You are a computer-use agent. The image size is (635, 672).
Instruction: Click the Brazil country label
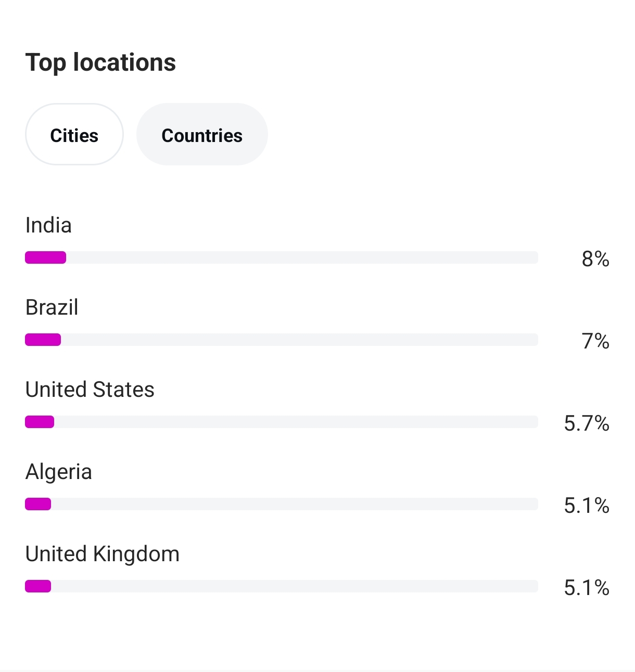pyautogui.click(x=52, y=307)
